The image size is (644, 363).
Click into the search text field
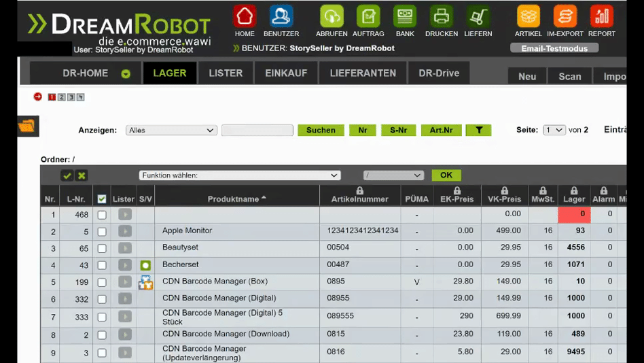coord(257,130)
